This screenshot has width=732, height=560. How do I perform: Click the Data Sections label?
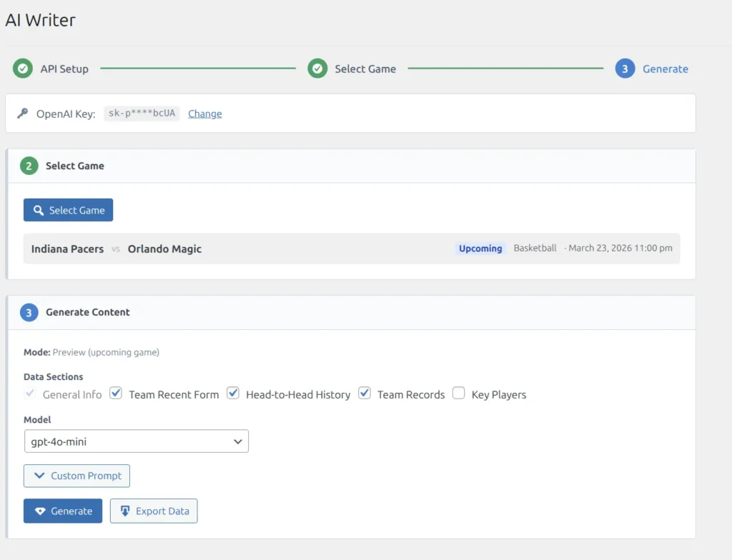click(x=53, y=376)
